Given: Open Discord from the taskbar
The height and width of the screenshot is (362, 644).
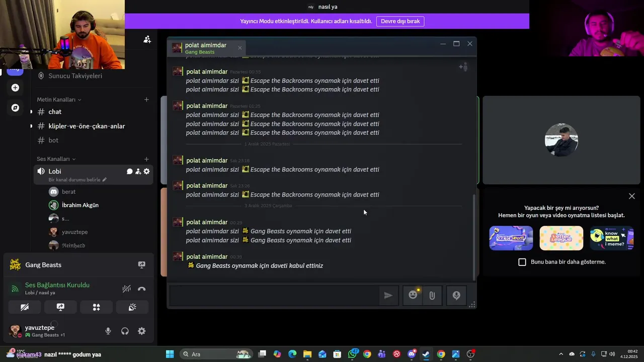Looking at the screenshot, I should (x=412, y=354).
